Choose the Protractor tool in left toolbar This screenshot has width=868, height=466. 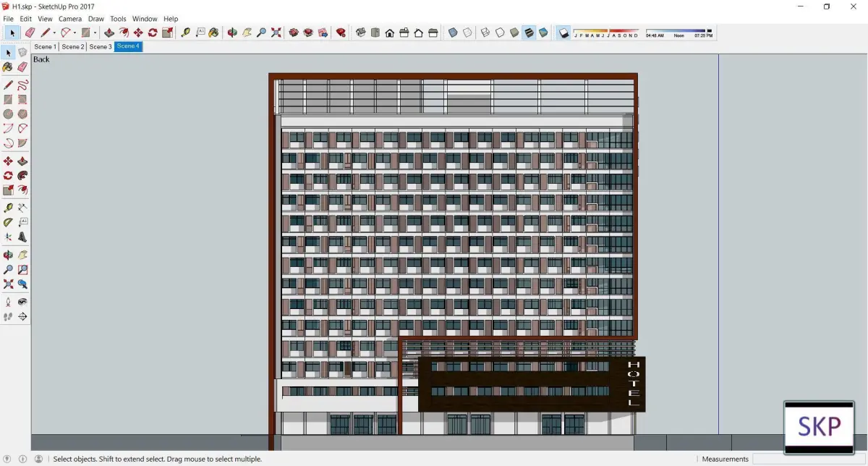coord(8,222)
